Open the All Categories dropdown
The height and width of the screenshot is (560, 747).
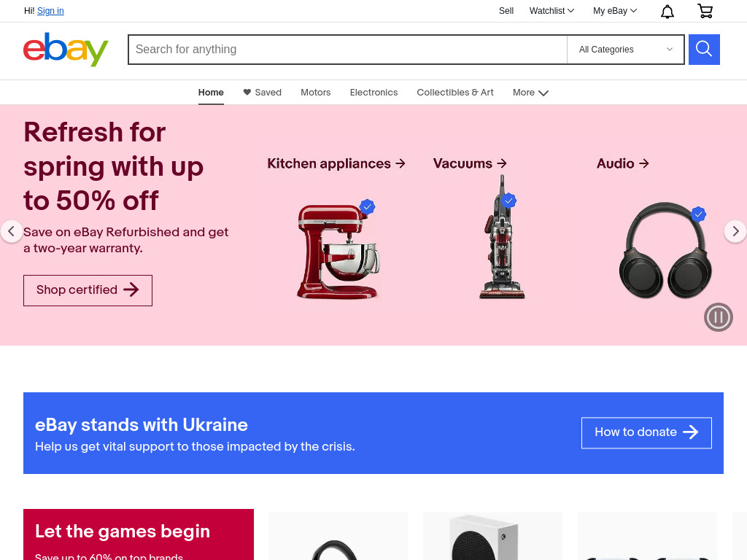click(625, 50)
